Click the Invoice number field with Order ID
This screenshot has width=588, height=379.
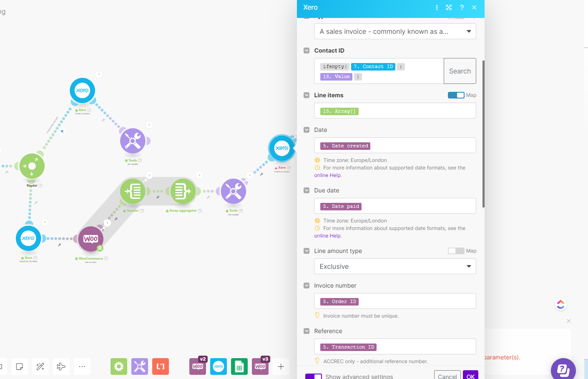[395, 301]
